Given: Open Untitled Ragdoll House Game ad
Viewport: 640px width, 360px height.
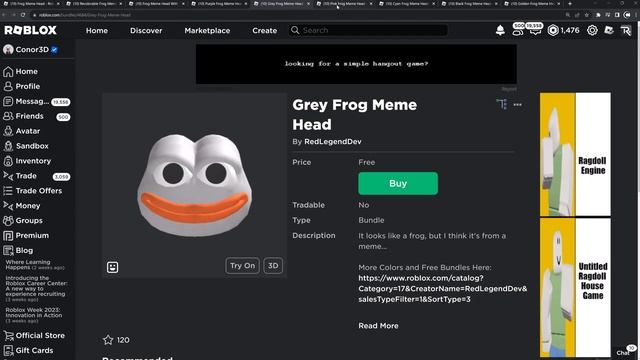Looking at the screenshot, I should (575, 287).
